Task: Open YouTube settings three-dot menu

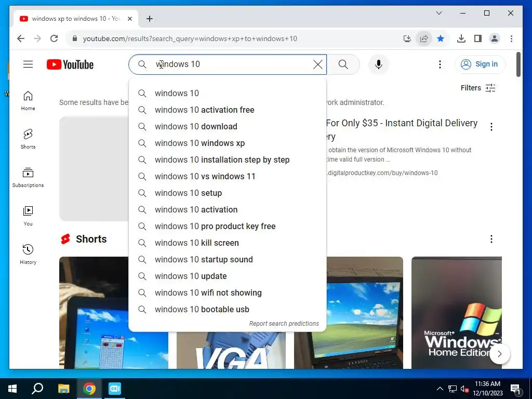Action: (x=440, y=64)
